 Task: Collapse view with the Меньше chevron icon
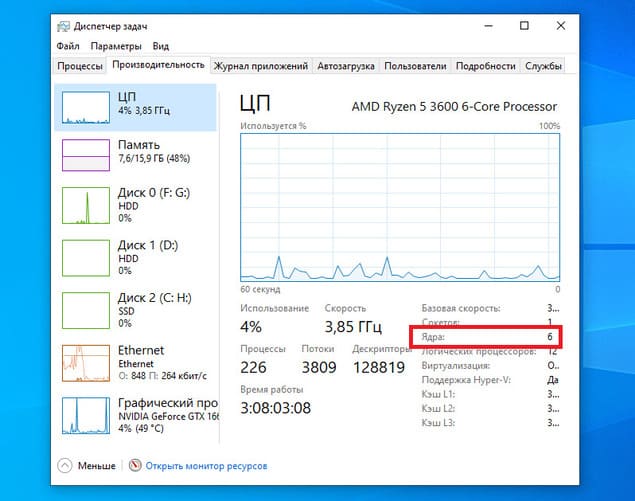(65, 466)
